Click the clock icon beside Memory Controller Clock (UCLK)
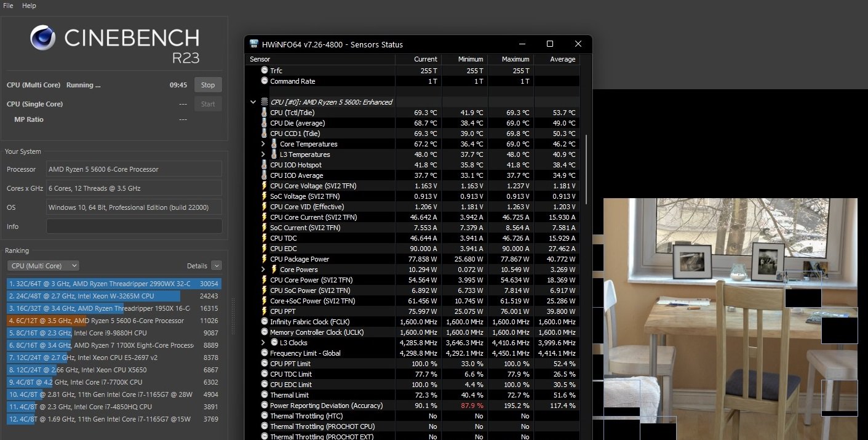 point(265,332)
